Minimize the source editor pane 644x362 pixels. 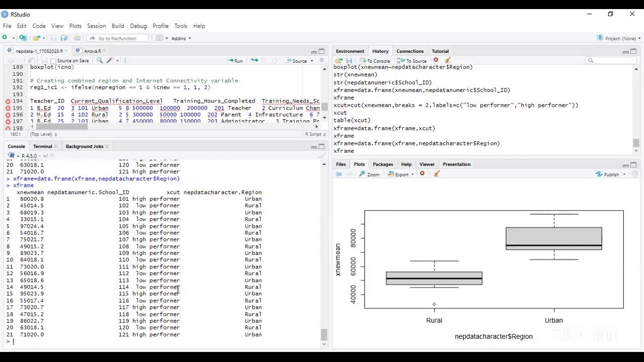(x=313, y=52)
